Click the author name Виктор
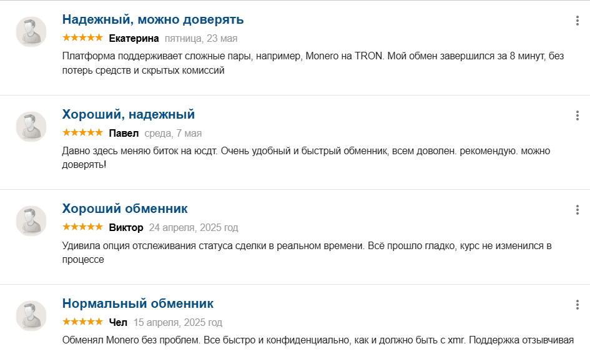Screen dimensions: 590x364 [x=126, y=227]
